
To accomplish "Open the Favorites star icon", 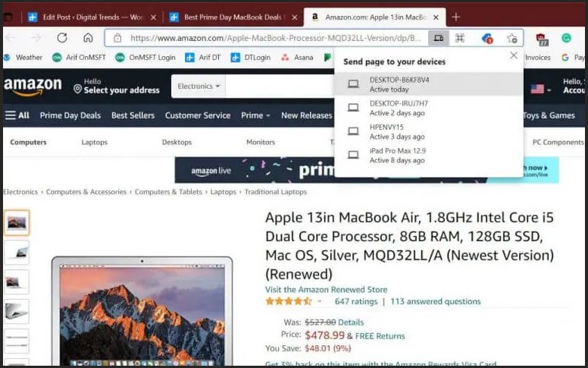I will (x=512, y=38).
